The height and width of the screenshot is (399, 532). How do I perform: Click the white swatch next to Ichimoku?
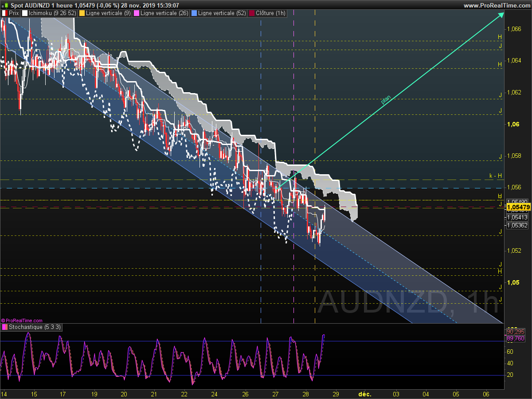25,13
